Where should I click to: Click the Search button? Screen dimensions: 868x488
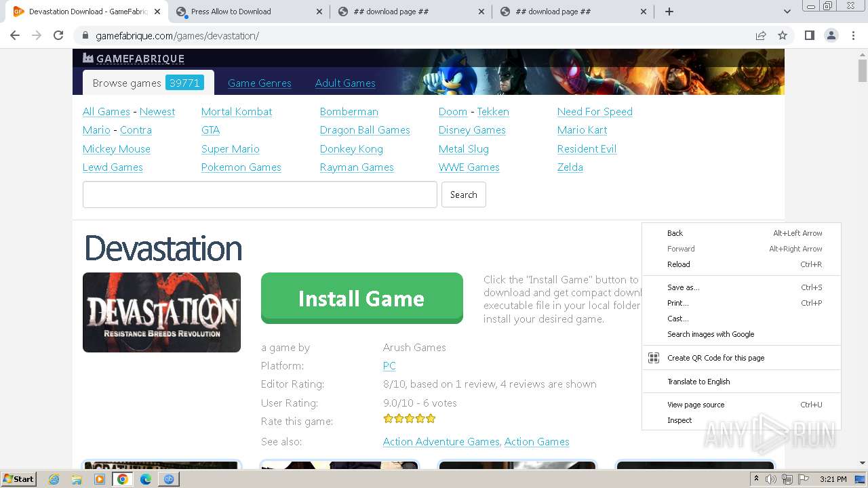coord(464,195)
